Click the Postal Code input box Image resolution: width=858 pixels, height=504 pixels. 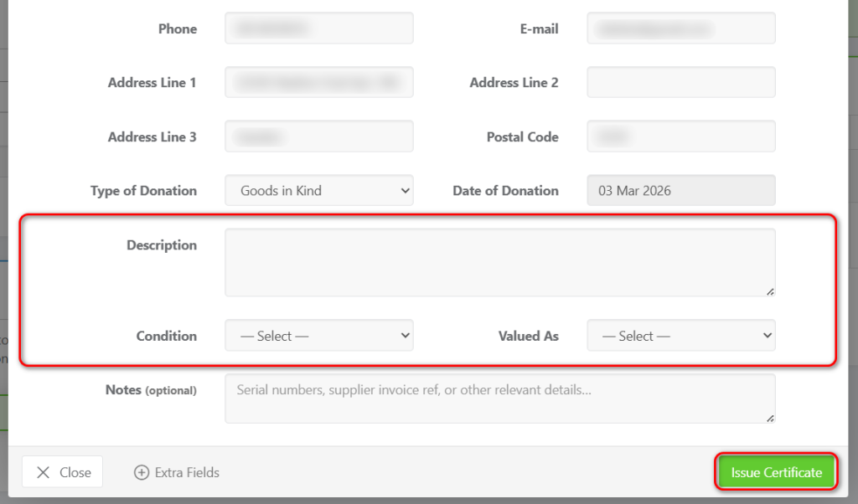[680, 136]
